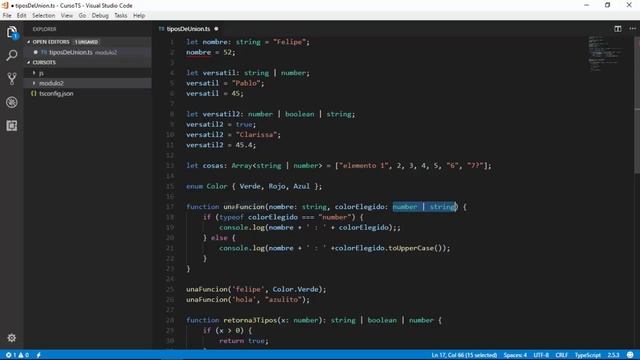Open the editor's more actions ellipsis menu
This screenshot has height=360, width=640.
click(632, 29)
